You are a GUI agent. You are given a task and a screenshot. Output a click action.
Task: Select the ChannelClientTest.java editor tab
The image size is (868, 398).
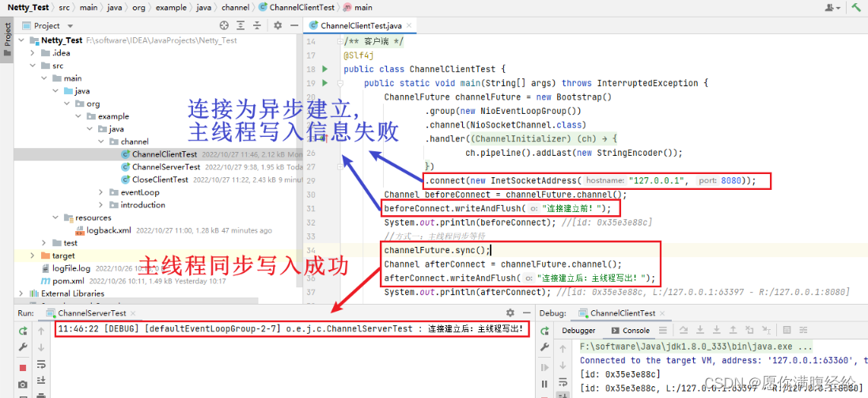tap(360, 25)
